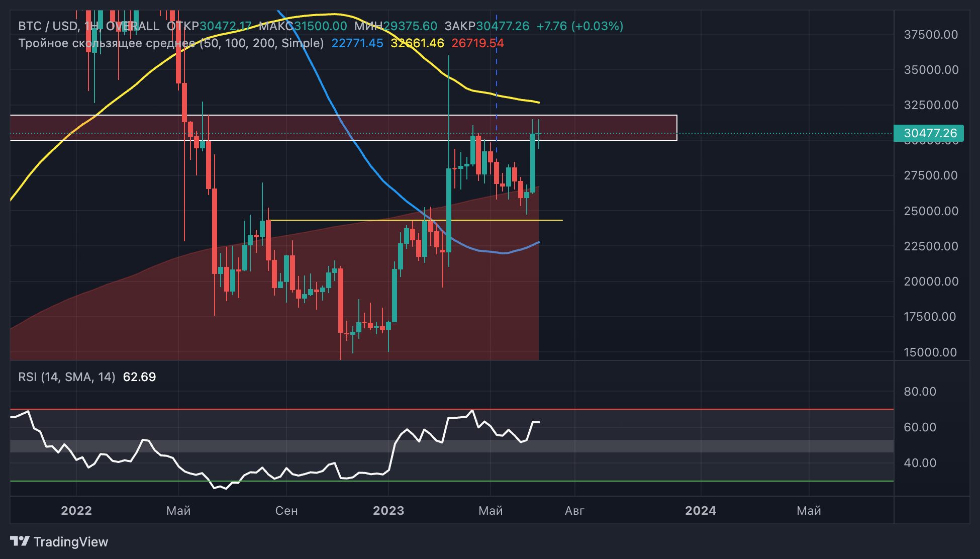
Task: Open the TradingView wordmark link
Action: 71,542
